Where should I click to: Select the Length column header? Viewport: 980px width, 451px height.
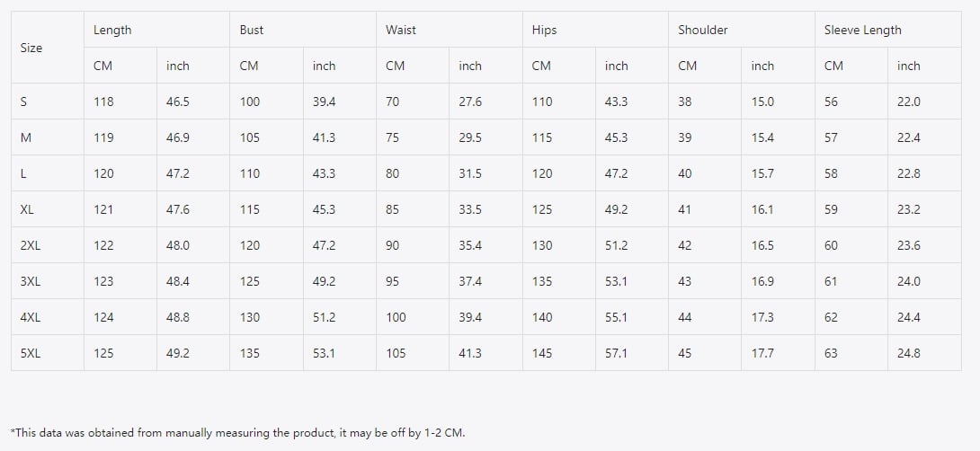[156, 30]
